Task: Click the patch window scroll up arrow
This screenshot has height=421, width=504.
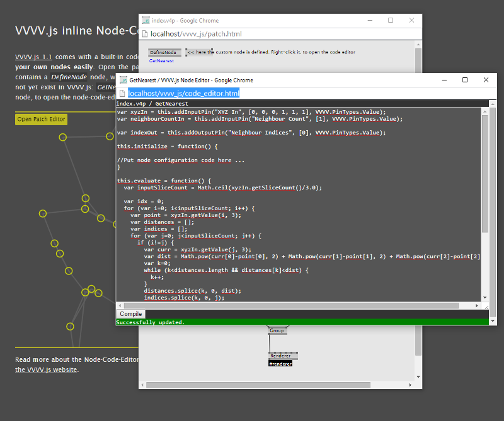Action: 418,45
